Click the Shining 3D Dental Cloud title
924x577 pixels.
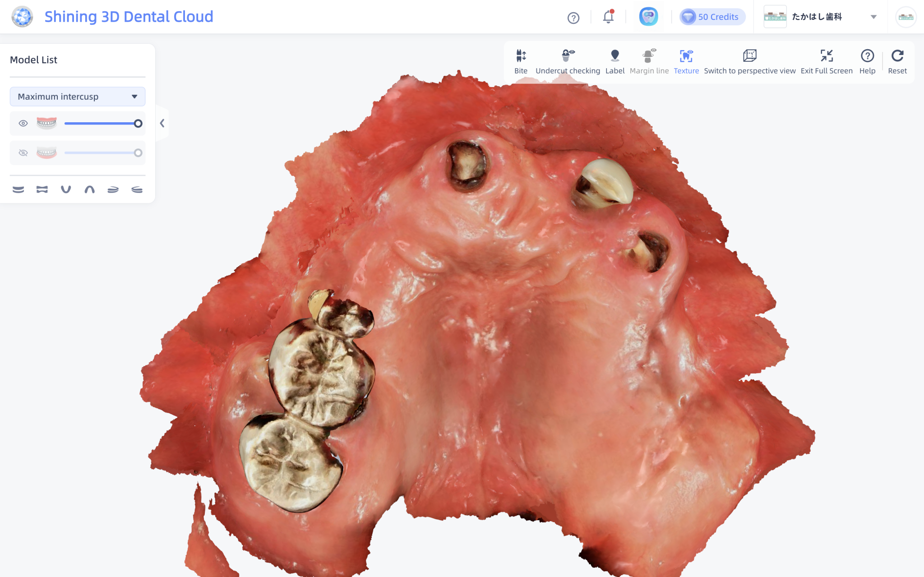pos(129,17)
